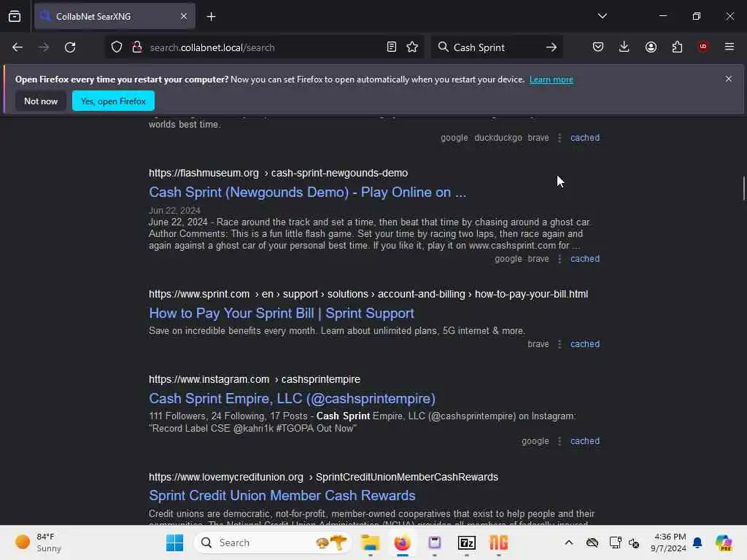The width and height of the screenshot is (747, 560).
Task: List all tabs dropdown arrow
Action: (602, 16)
